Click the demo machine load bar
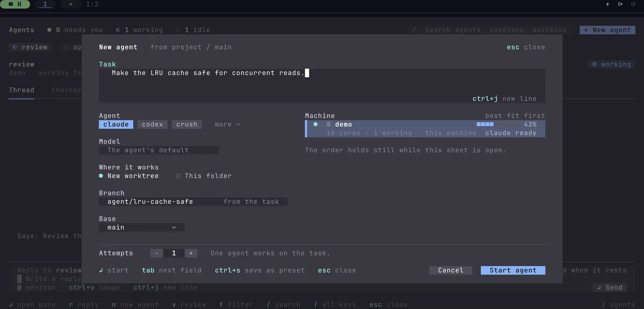 coord(497,124)
